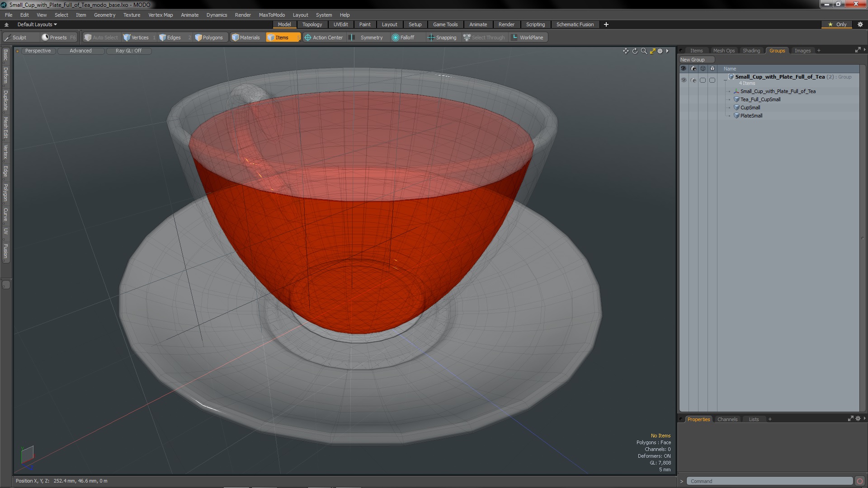Switch to the Images panel tab

point(804,50)
